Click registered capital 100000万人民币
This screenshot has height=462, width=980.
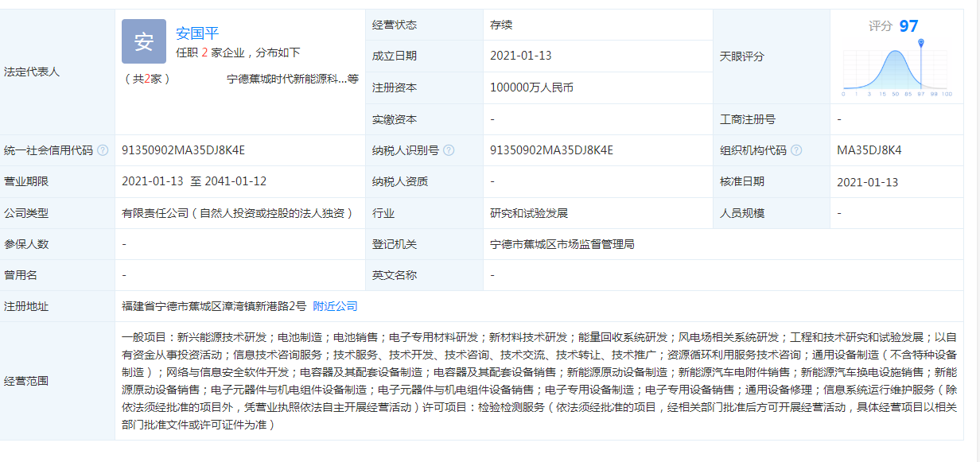[x=532, y=87]
